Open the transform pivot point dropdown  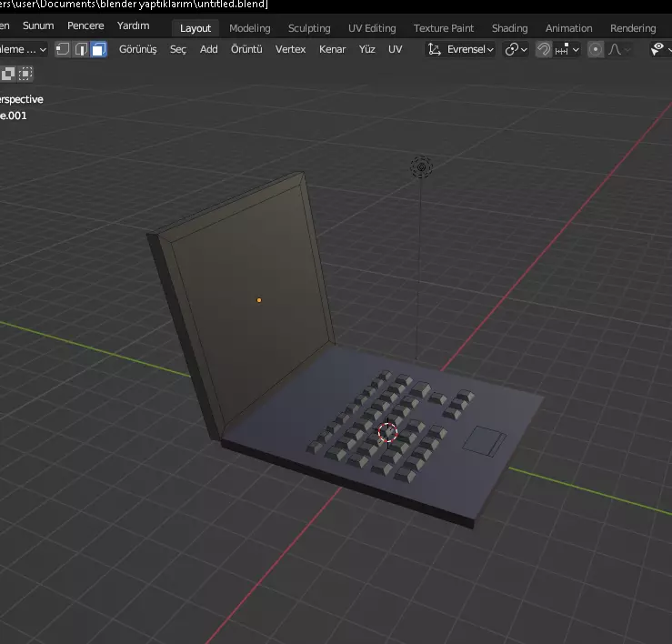tap(516, 49)
